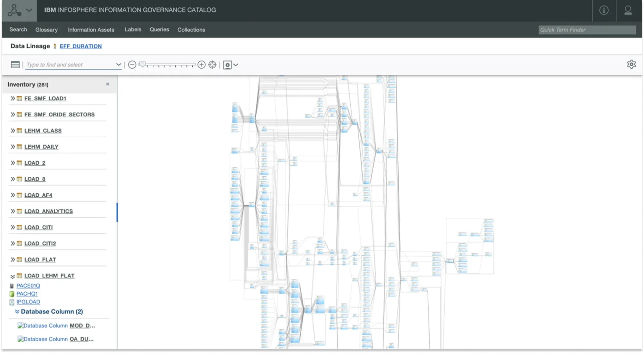Click the LOAD_FLAT table icon
Screen dimensions: 644x353
click(19, 260)
